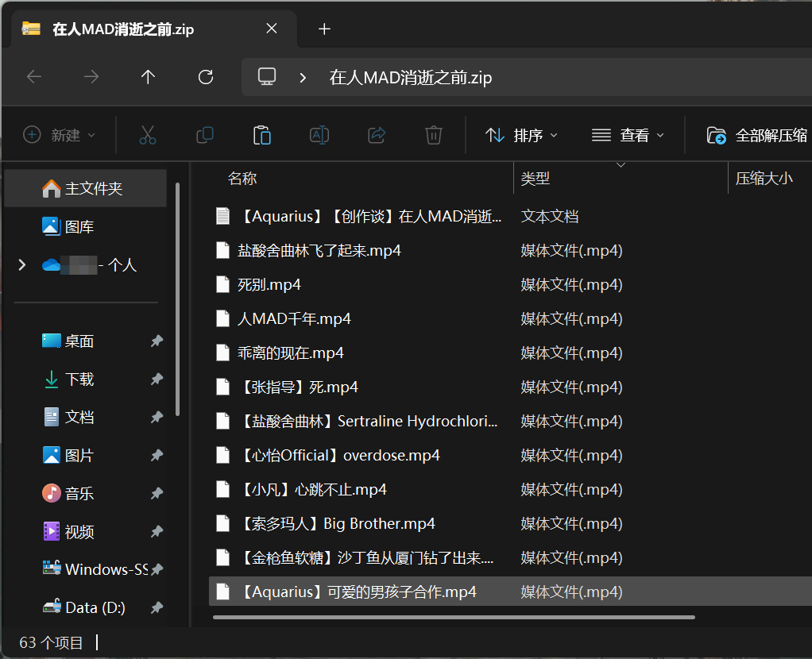
Task: Unpin 桌面 from quick access
Action: [157, 341]
